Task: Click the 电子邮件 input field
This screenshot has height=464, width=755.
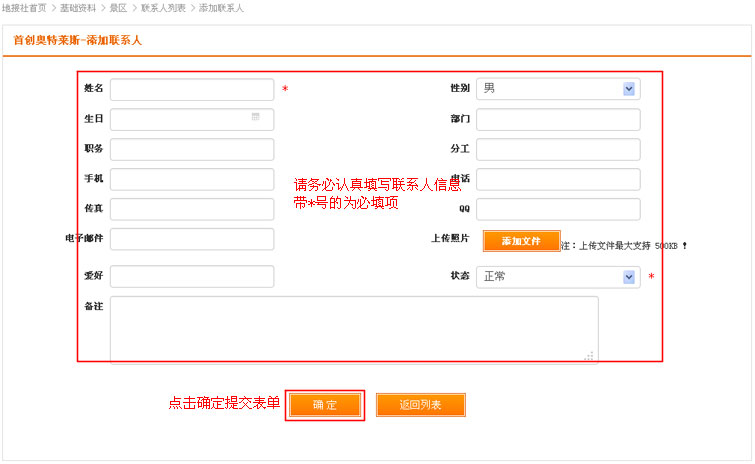Action: coord(191,239)
